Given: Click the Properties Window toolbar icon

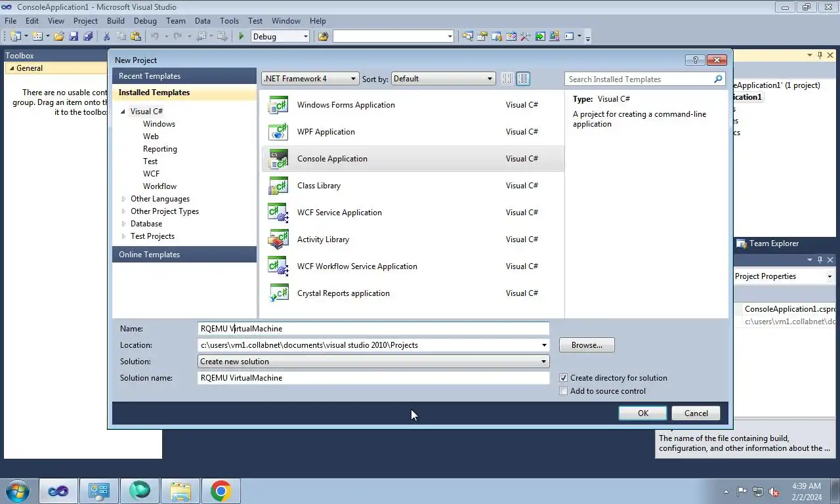Looking at the screenshot, I should click(x=482, y=37).
